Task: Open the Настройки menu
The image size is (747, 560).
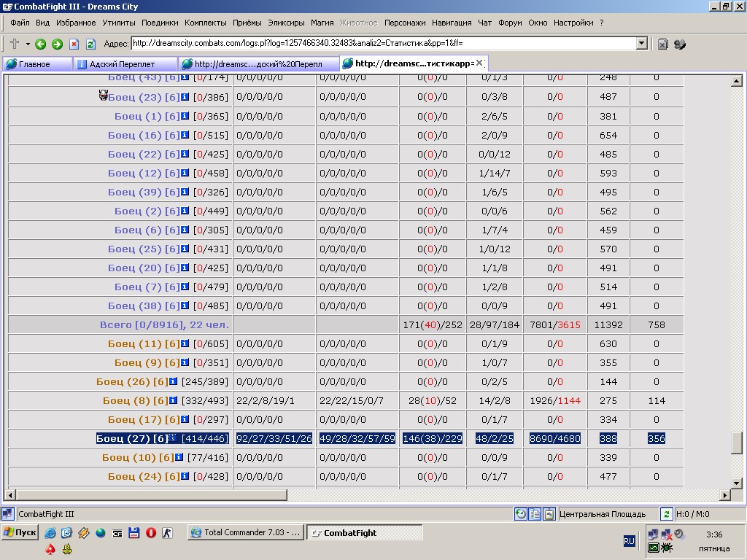Action: [x=573, y=23]
